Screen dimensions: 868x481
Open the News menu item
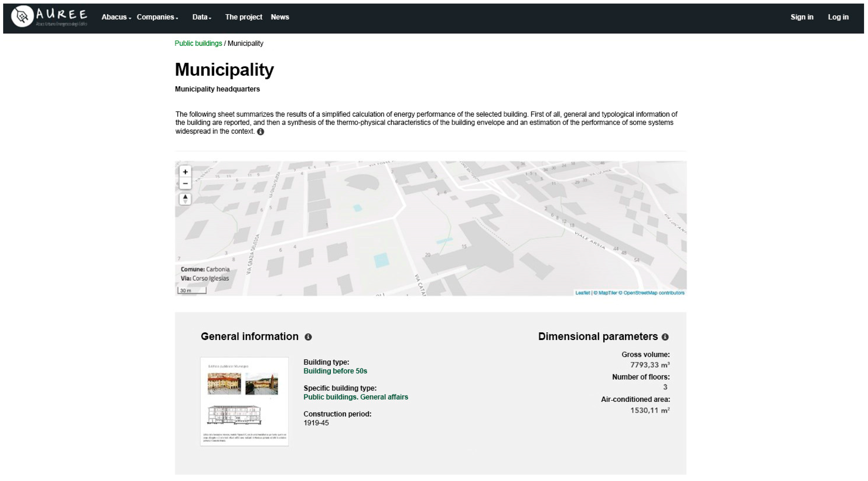280,17
